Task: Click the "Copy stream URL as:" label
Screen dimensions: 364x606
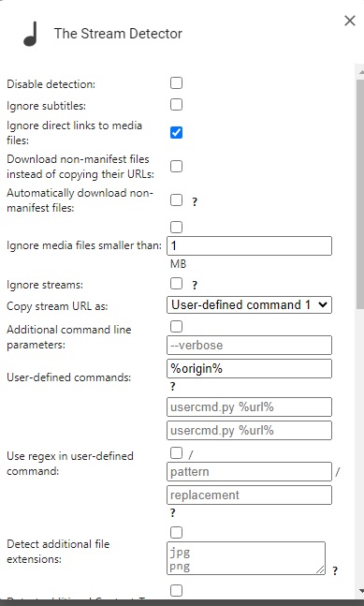Action: (x=57, y=306)
